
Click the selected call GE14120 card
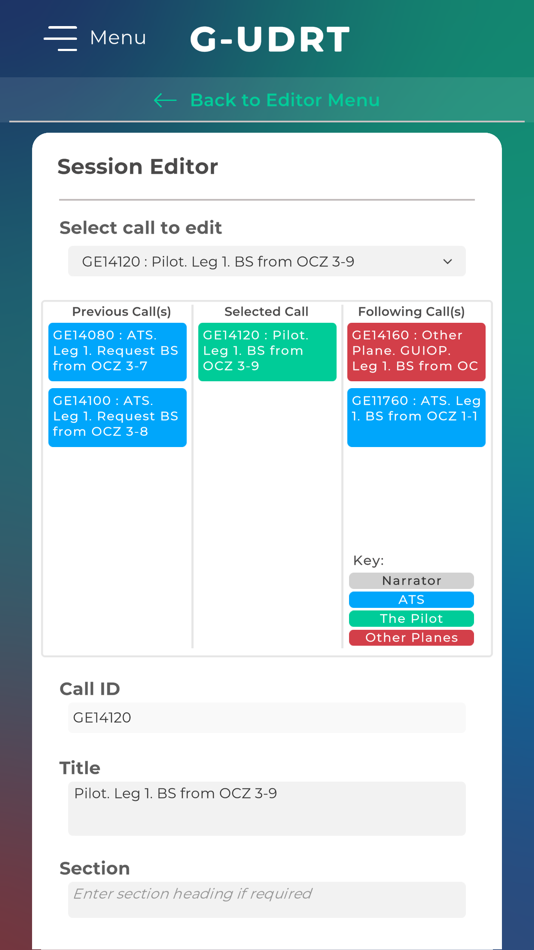point(267,351)
